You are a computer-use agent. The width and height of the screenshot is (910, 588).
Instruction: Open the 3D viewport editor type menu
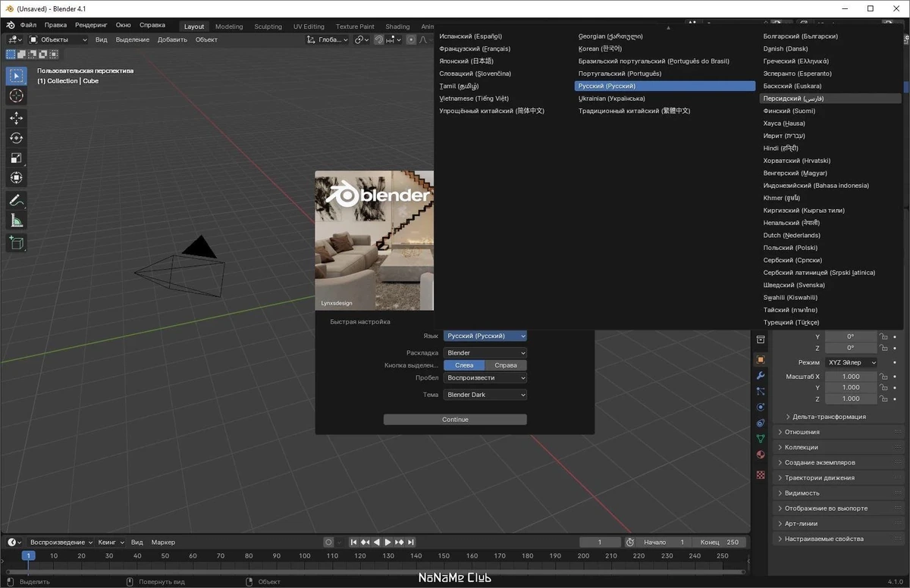click(x=14, y=39)
